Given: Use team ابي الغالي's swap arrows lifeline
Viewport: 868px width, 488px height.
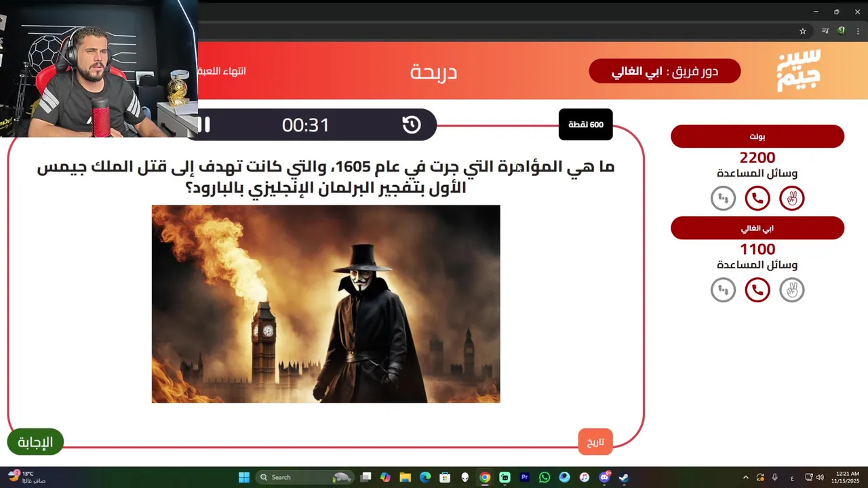Looking at the screenshot, I should coord(723,290).
